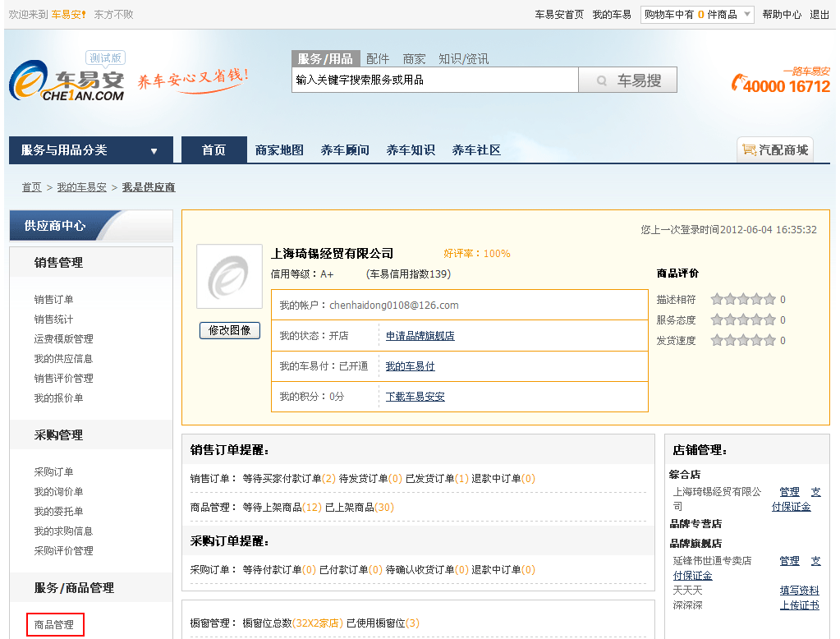
Task: Open 我的供应信息 in sidebar
Action: tap(64, 359)
